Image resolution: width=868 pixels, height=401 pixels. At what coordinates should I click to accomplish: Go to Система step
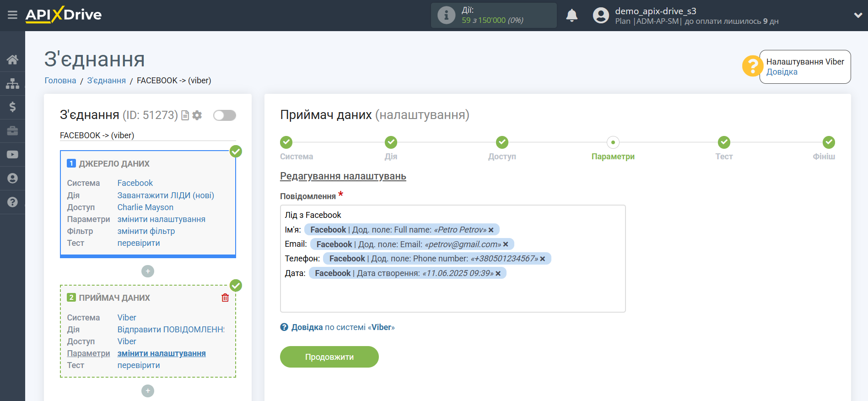[x=286, y=142]
